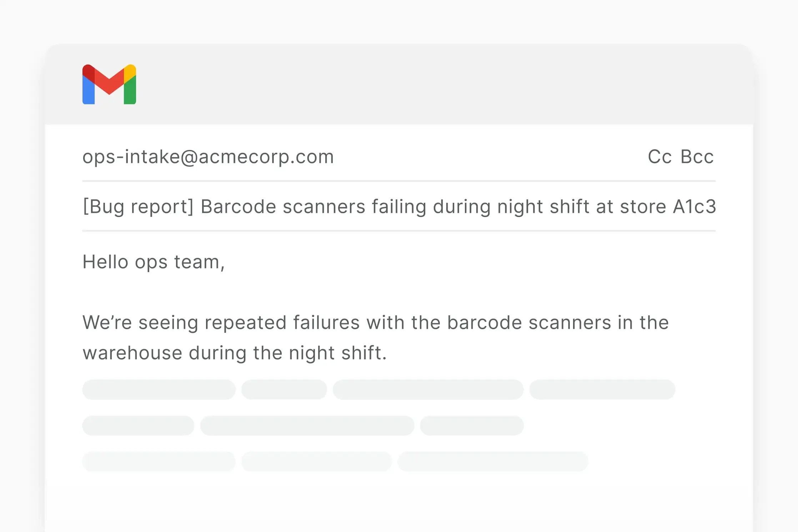The image size is (798, 532).
Task: Click the middle bar in the bottom skeleton row
Action: coord(317,462)
